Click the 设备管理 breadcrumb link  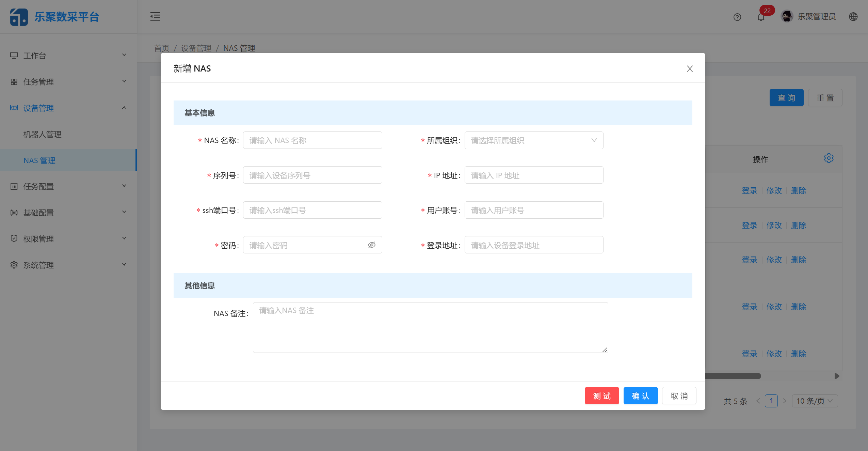pyautogui.click(x=196, y=48)
